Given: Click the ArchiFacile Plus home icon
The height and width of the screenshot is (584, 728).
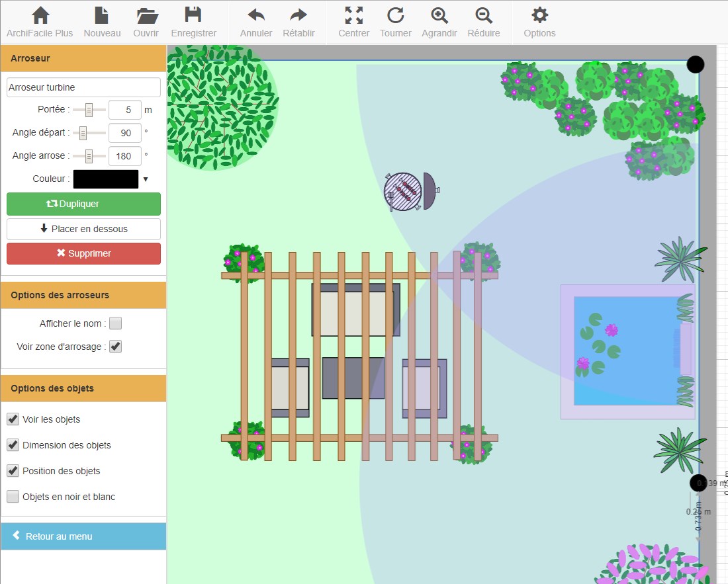Looking at the screenshot, I should coord(40,16).
